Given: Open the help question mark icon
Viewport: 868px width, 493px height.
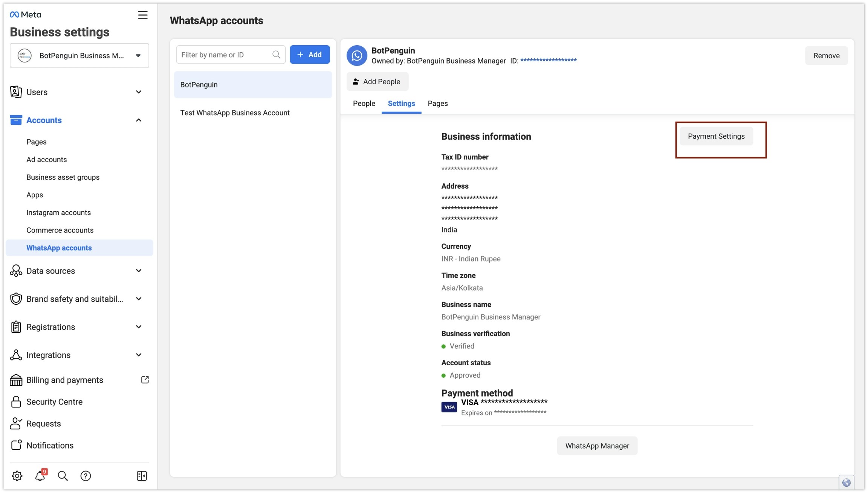Looking at the screenshot, I should (x=86, y=476).
